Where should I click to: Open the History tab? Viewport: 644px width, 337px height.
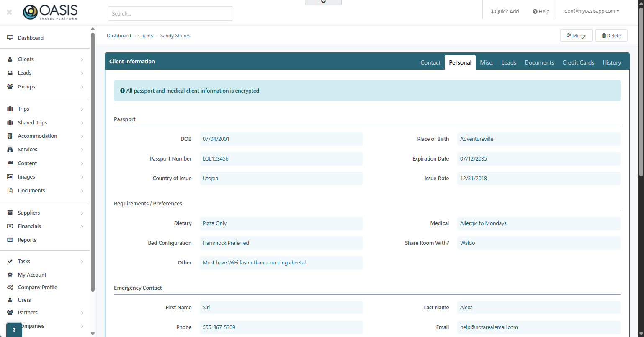(x=612, y=62)
